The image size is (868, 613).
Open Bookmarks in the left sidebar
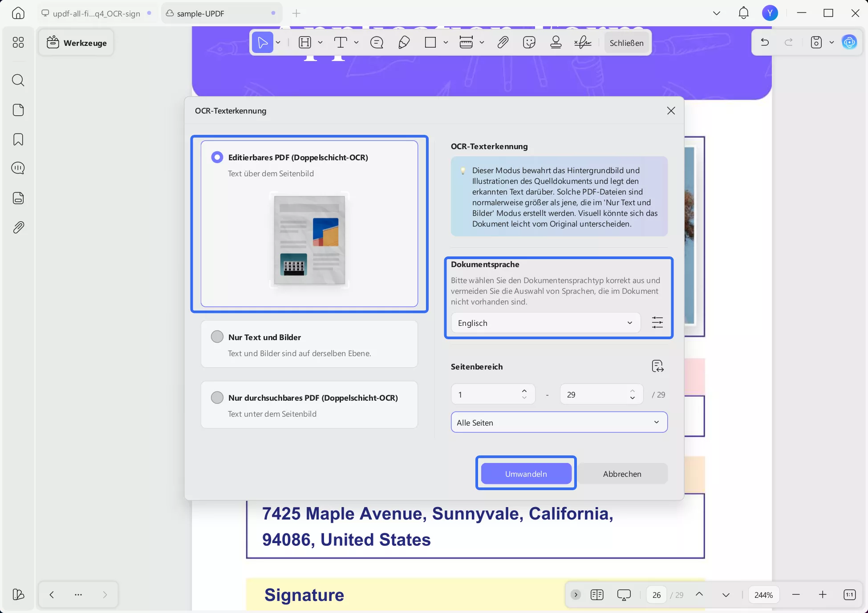click(x=18, y=139)
